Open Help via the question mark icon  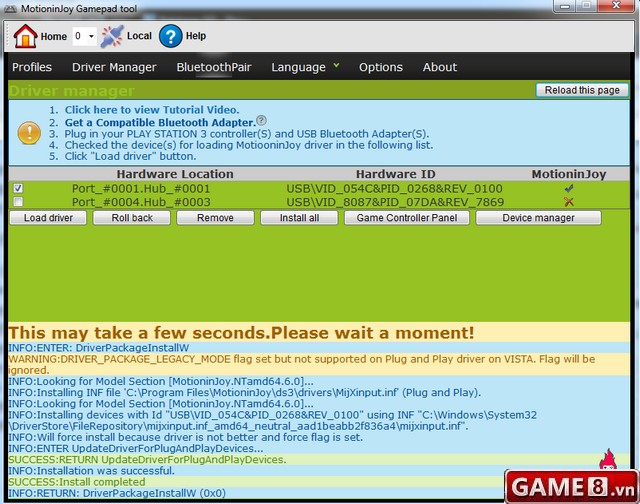pyautogui.click(x=170, y=36)
